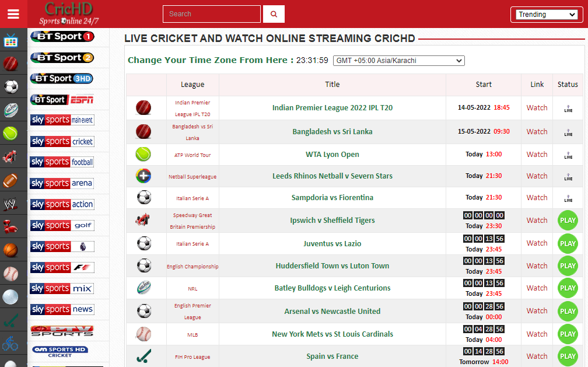588x367 pixels.
Task: Select the cricket ball sidebar icon
Action: [10, 64]
